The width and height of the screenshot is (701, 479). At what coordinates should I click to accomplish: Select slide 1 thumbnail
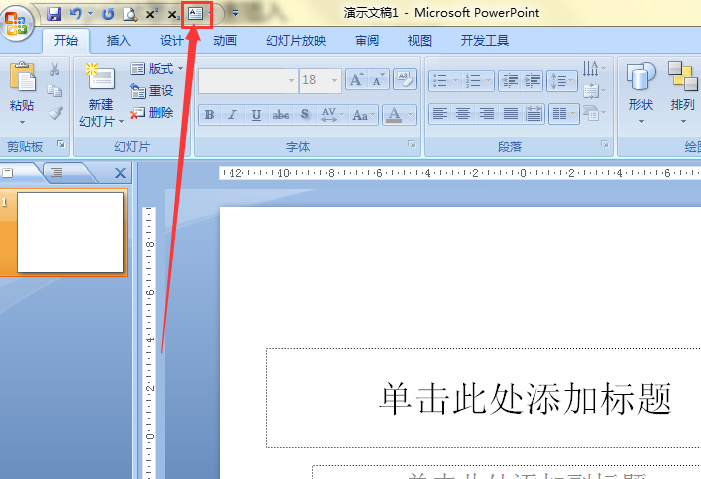tap(70, 232)
